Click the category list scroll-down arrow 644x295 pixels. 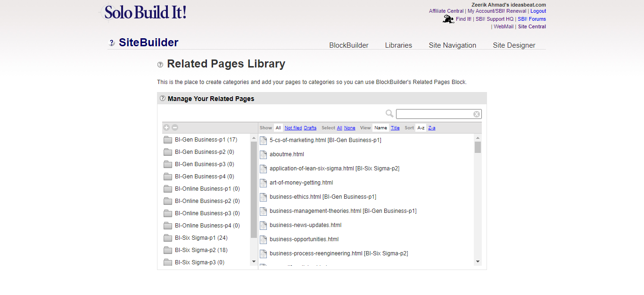(x=254, y=261)
